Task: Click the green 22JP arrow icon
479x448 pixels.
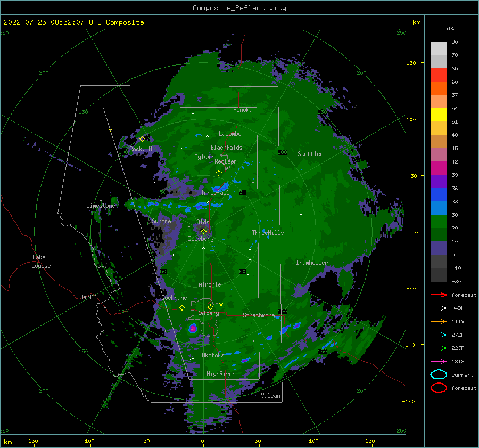Action: click(x=439, y=348)
